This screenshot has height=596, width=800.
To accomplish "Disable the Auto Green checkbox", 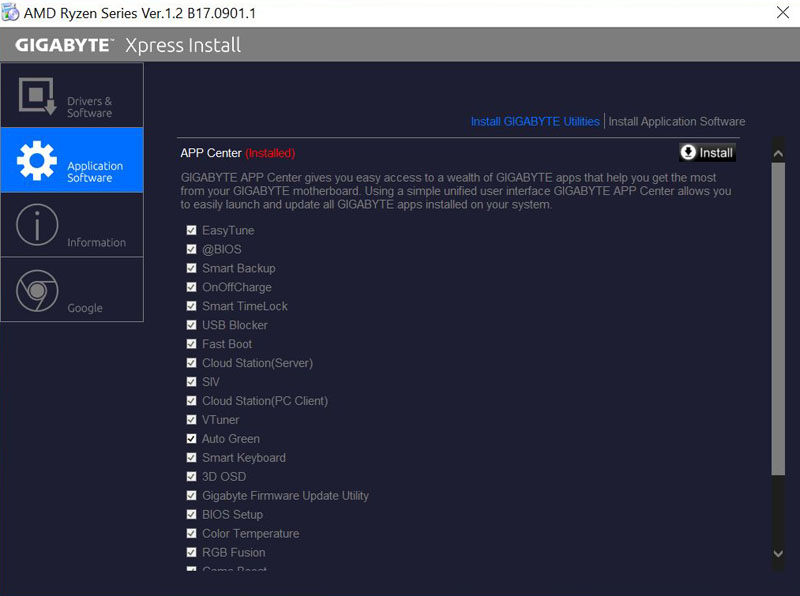I will pyautogui.click(x=191, y=438).
